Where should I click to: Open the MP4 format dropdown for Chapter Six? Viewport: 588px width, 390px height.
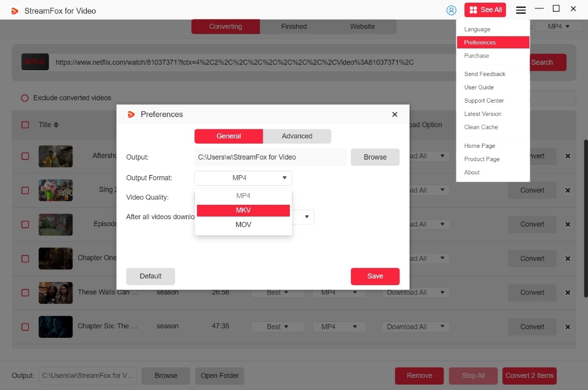[x=339, y=327]
